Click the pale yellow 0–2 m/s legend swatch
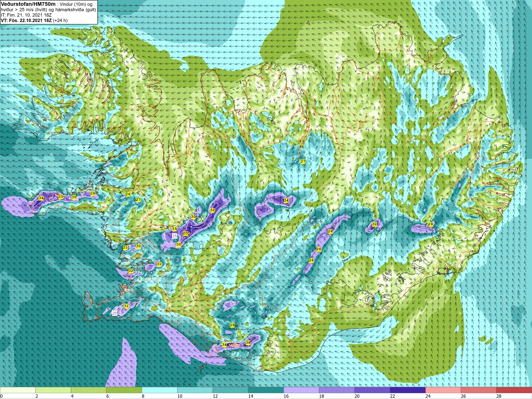Screen dimensions: 532x399 18,390
